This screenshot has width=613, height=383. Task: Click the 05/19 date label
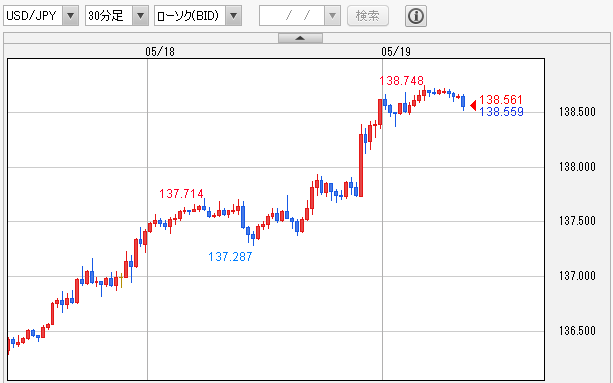tap(396, 51)
